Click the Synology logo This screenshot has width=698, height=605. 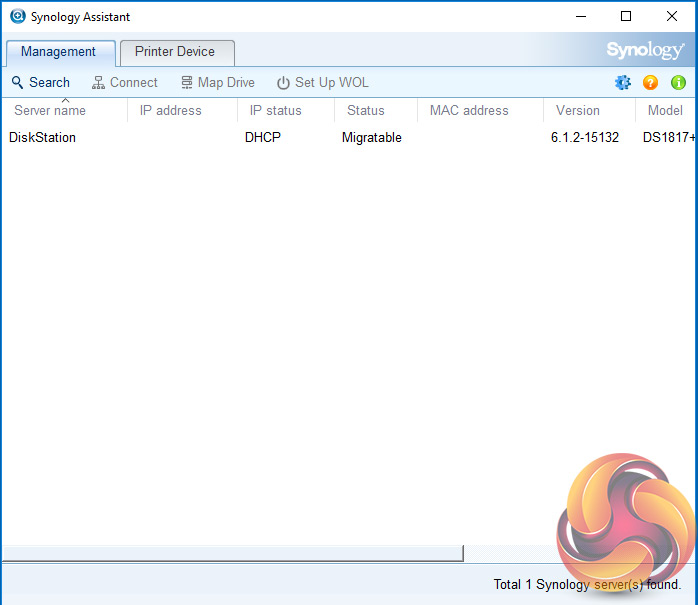coord(645,50)
